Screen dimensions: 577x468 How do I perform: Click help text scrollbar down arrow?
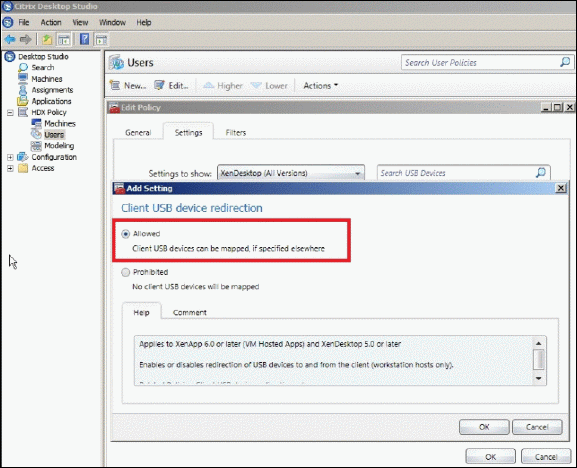[x=539, y=378]
